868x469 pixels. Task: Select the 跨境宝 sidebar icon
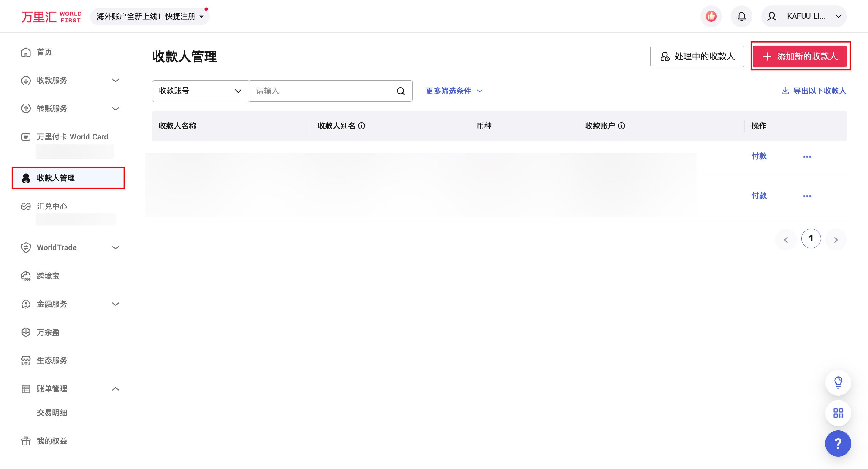[26, 276]
